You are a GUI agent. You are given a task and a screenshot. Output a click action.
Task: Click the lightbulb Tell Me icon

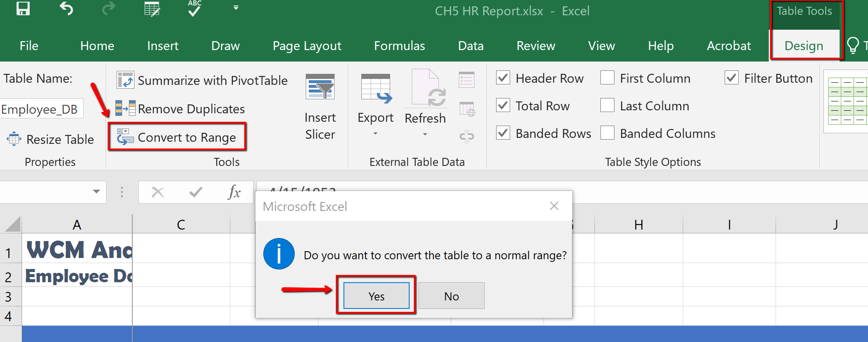pyautogui.click(x=853, y=45)
